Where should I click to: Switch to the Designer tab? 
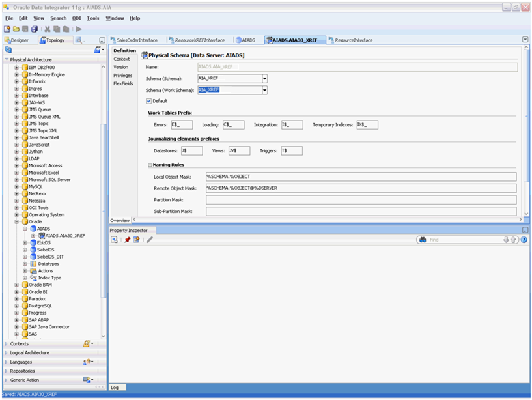(x=17, y=40)
